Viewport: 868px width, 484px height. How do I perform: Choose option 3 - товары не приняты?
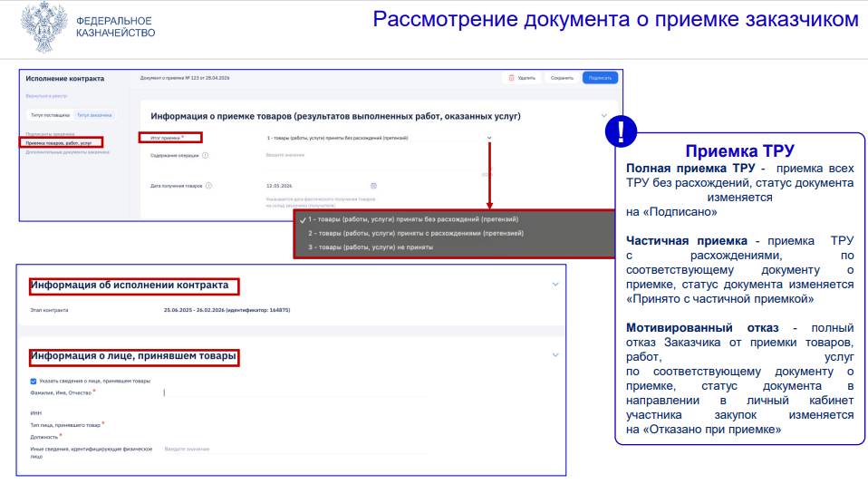(x=371, y=247)
